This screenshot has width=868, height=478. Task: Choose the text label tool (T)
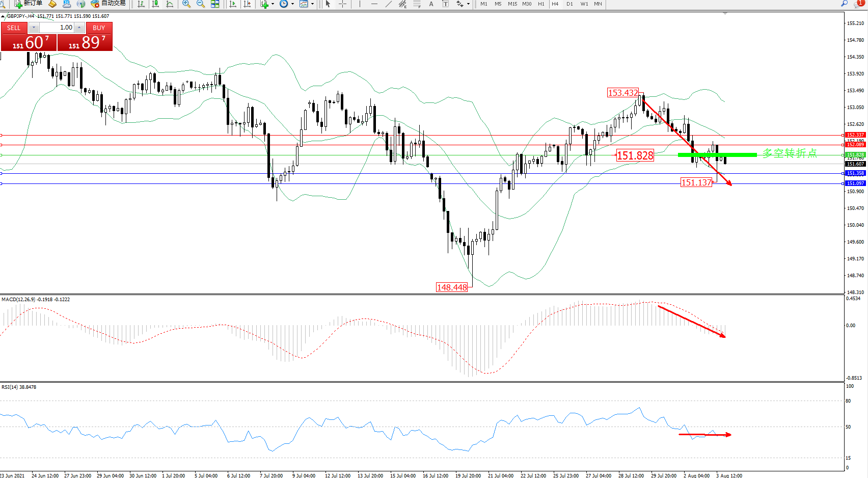pos(445,4)
